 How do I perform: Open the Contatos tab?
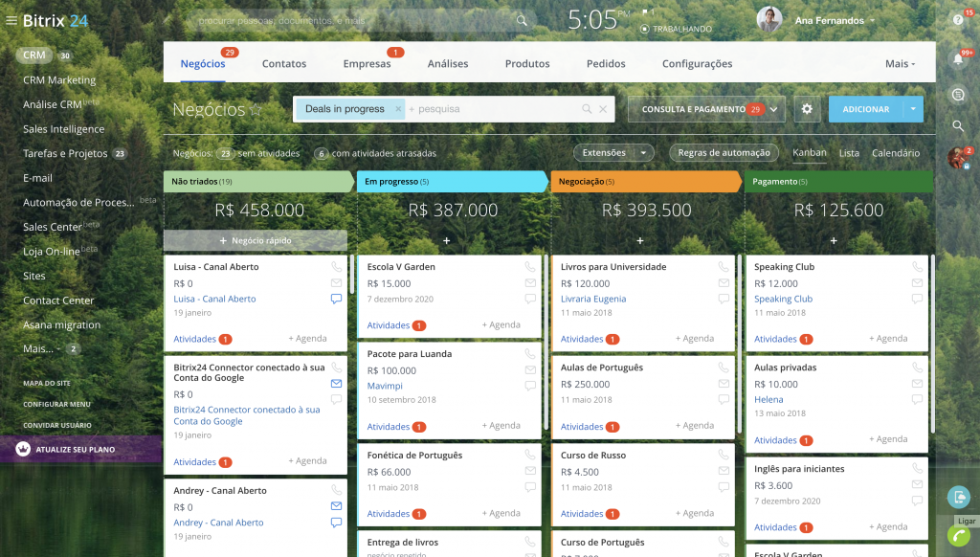[284, 64]
